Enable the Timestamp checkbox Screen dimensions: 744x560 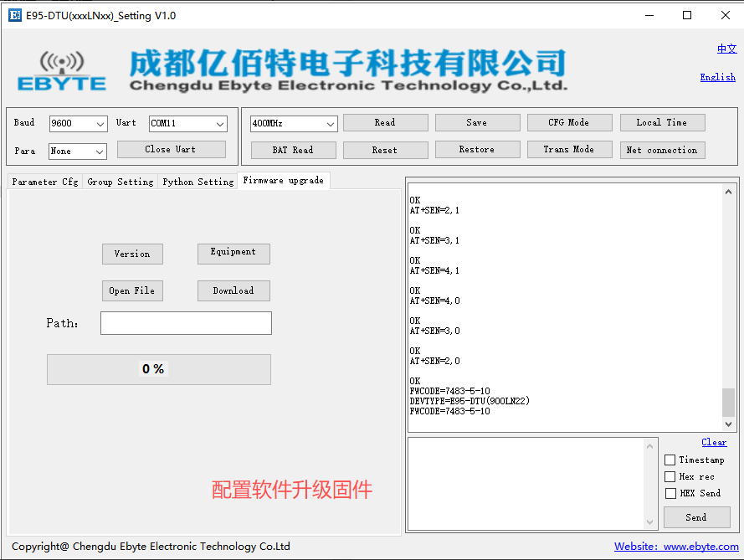pyautogui.click(x=670, y=460)
